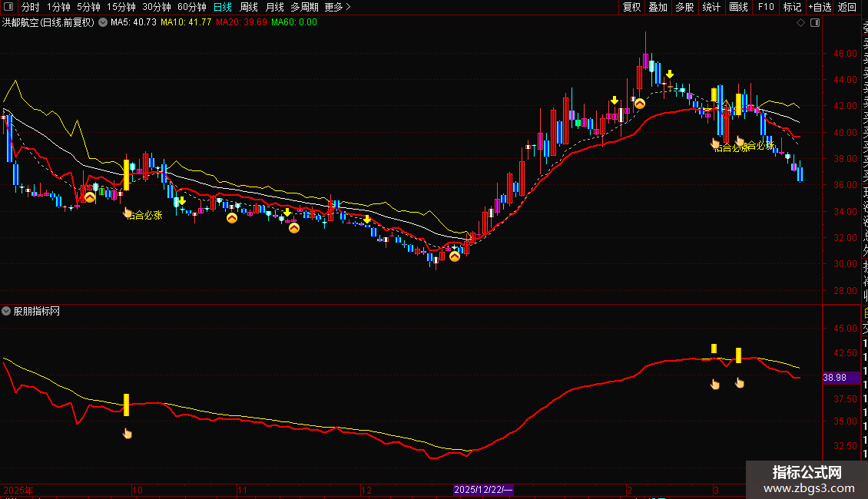Click the 标记 mark button

(x=792, y=7)
